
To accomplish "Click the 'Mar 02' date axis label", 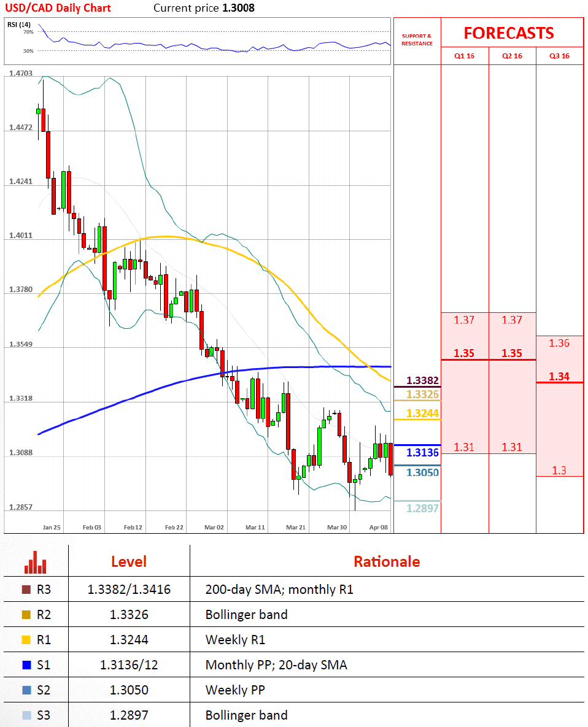I will point(214,527).
